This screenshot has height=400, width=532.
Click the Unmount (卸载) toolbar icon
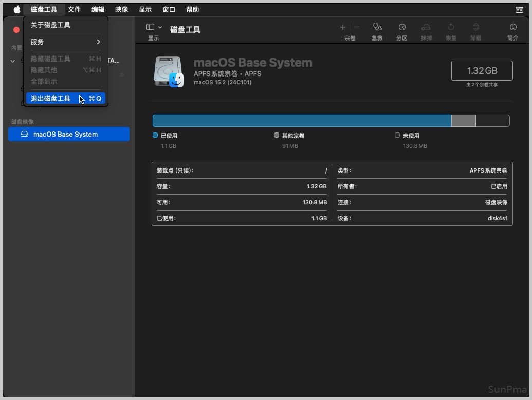(x=475, y=27)
